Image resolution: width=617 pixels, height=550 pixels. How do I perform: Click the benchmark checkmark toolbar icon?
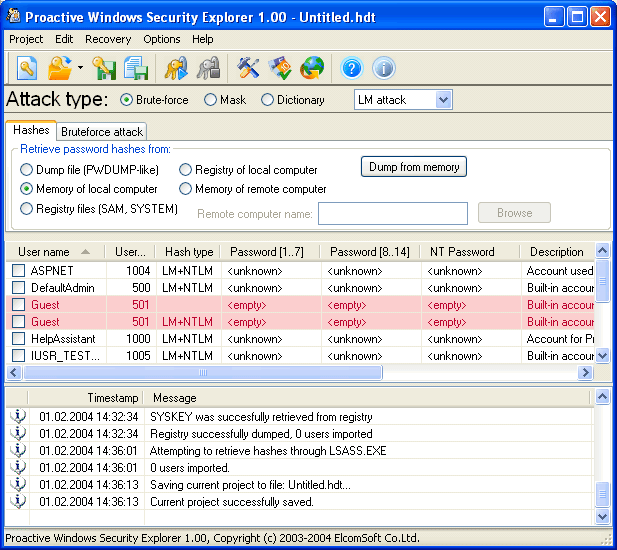point(280,68)
